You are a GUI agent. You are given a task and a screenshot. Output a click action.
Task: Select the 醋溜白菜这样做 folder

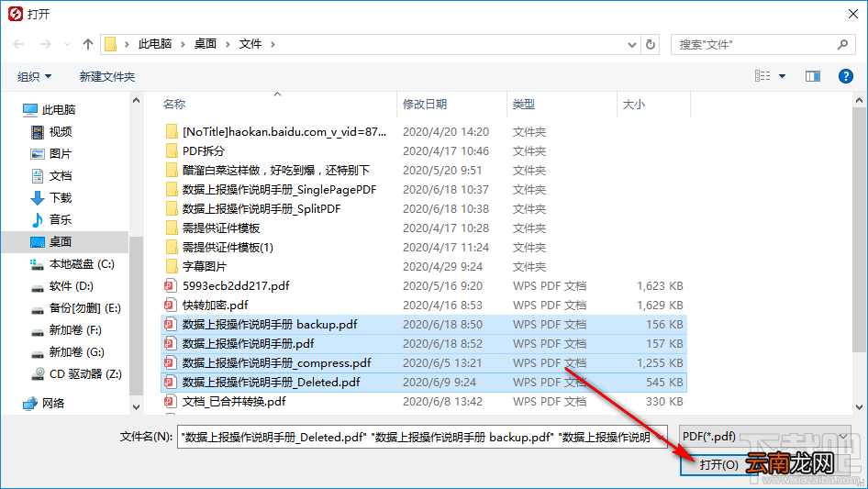click(424, 170)
